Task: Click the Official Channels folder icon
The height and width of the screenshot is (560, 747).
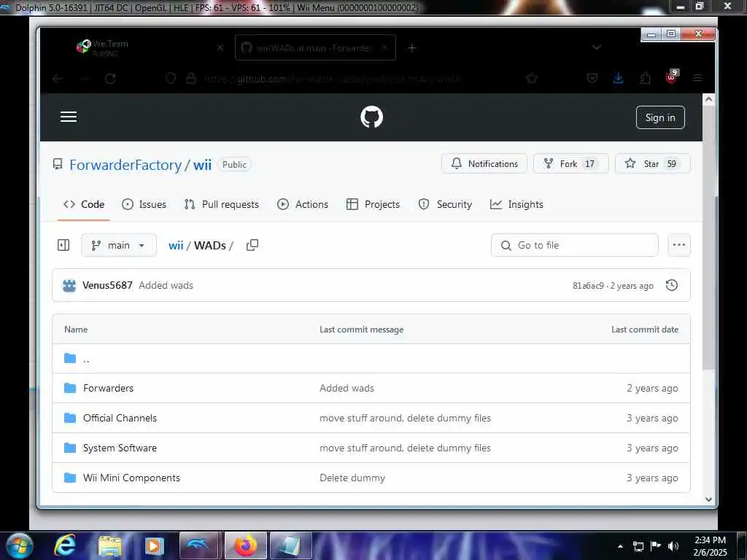Action: pos(70,418)
